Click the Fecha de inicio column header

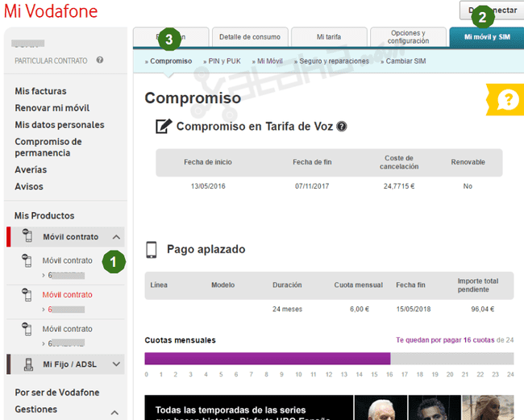(208, 162)
